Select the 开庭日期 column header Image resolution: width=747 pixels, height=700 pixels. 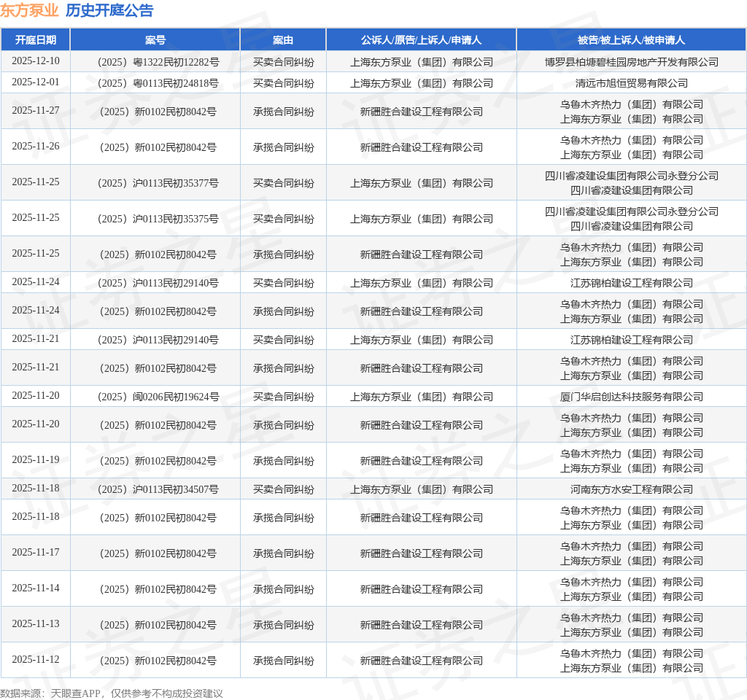pos(36,40)
